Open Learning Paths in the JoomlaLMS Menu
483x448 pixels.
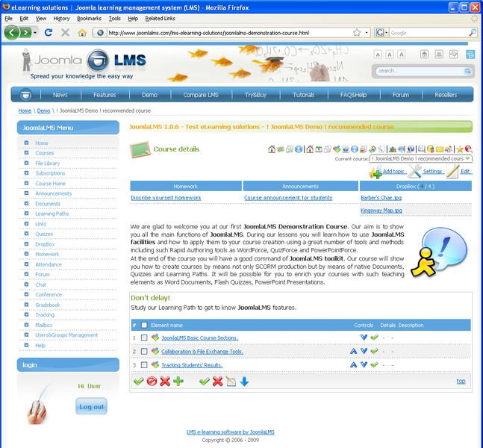tap(52, 214)
